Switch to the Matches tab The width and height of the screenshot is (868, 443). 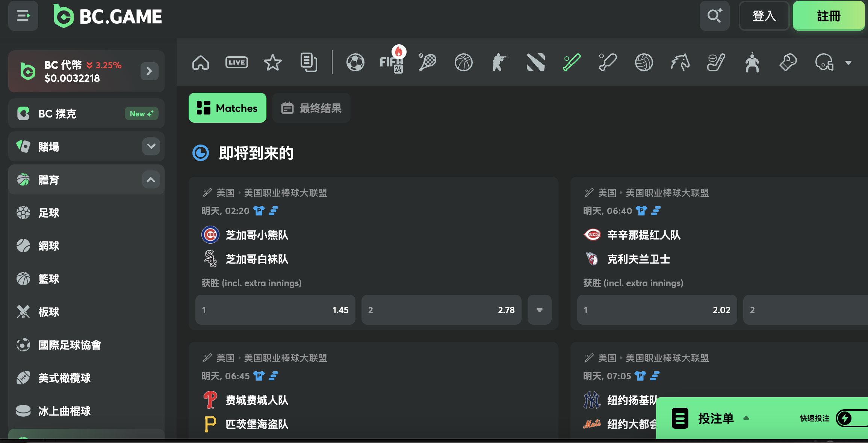(x=227, y=108)
